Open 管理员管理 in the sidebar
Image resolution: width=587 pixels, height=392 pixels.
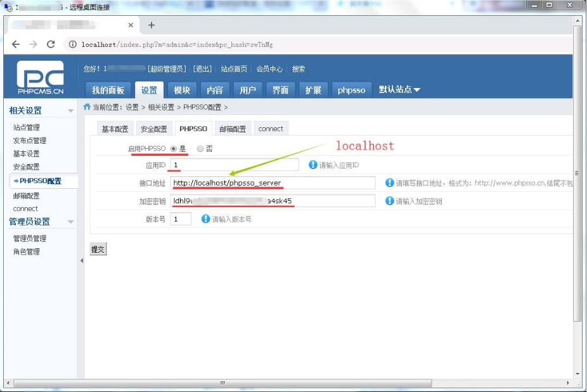click(x=30, y=238)
